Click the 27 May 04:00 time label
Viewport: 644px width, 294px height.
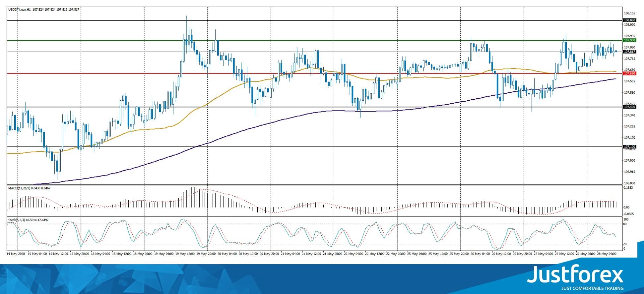[544, 254]
